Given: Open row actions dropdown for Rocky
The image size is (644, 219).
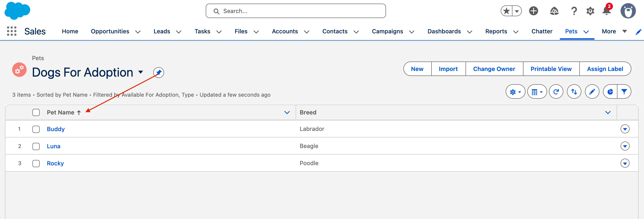Looking at the screenshot, I should click(x=625, y=163).
